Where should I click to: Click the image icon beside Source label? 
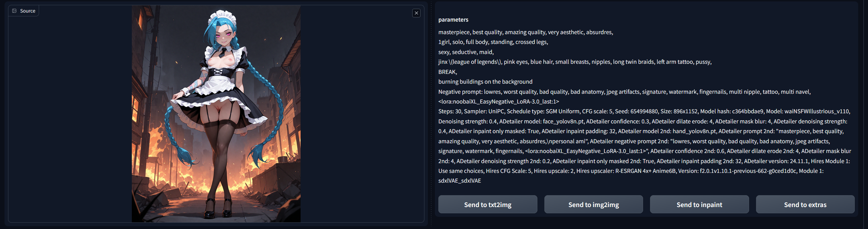pos(14,11)
